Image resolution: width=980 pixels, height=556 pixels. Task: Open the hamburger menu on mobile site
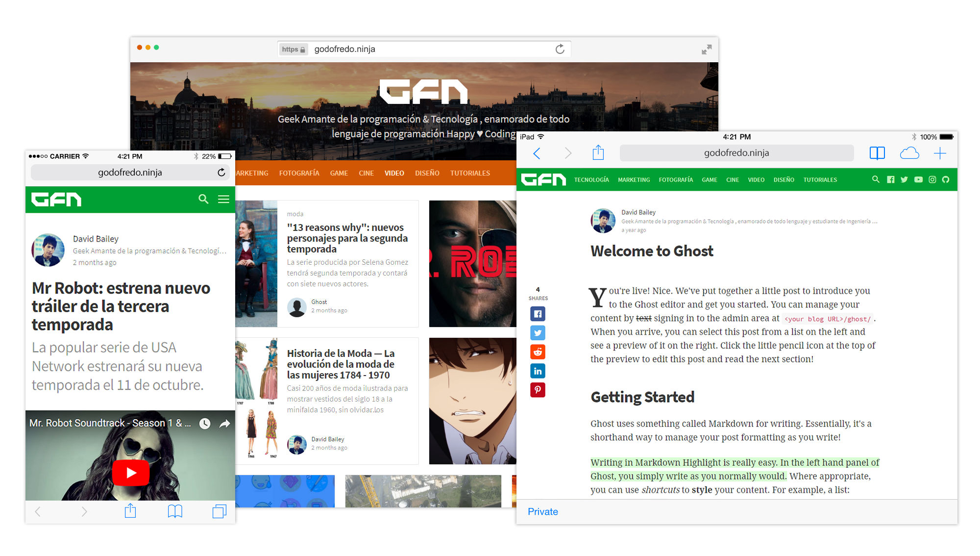coord(223,199)
